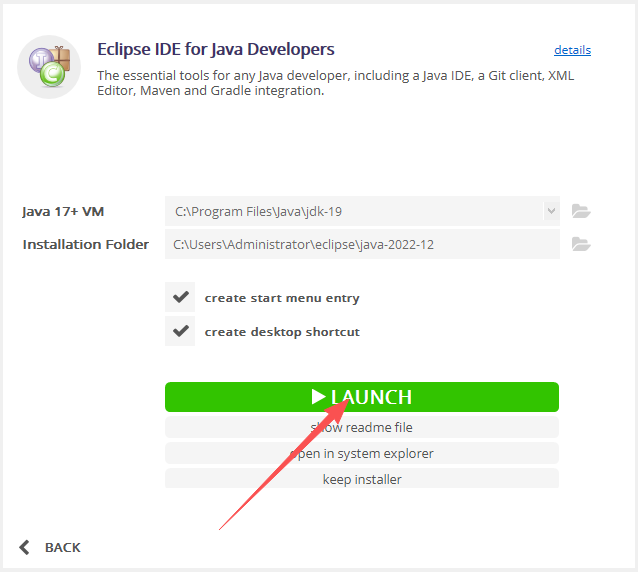Browse for Java VM folder icon

(581, 211)
